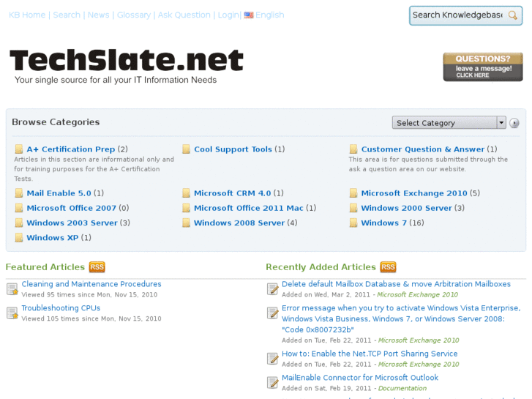
Task: Click folder icon for Microsoft Office 2007
Action: pos(19,208)
